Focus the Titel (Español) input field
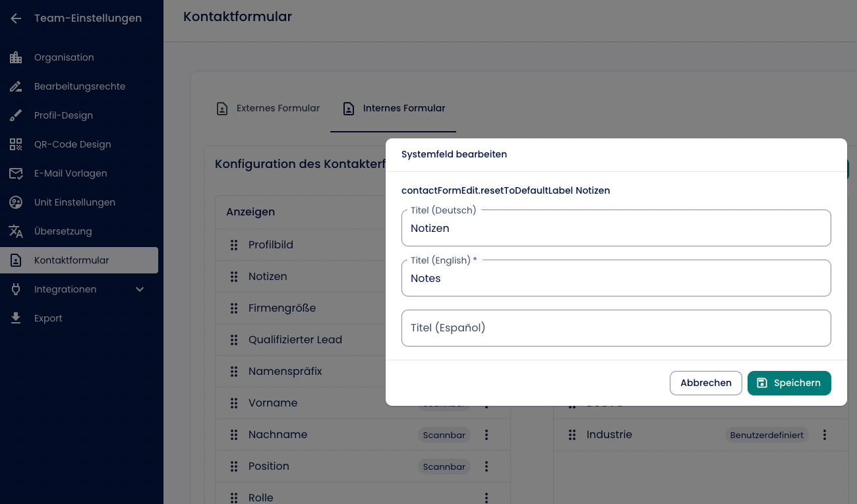The image size is (857, 504). tap(616, 328)
